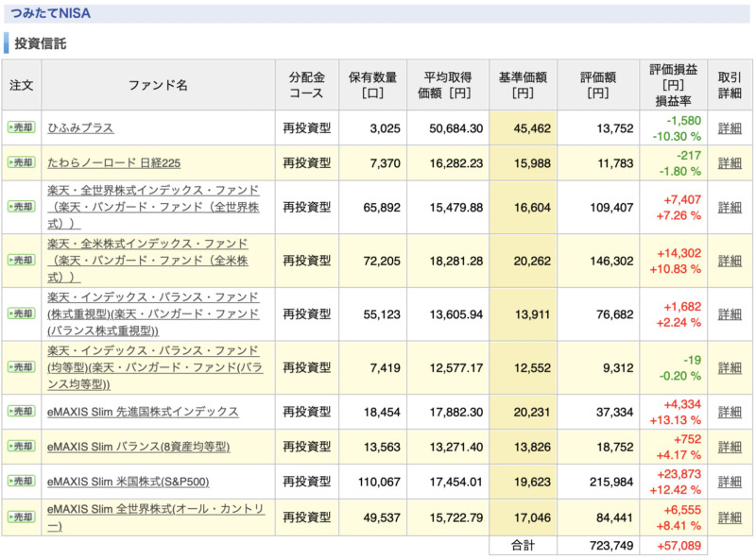This screenshot has width=756, height=559.
Task: Open eMAXIS Slim 米国株式(S&P500) link
Action: pos(129,482)
